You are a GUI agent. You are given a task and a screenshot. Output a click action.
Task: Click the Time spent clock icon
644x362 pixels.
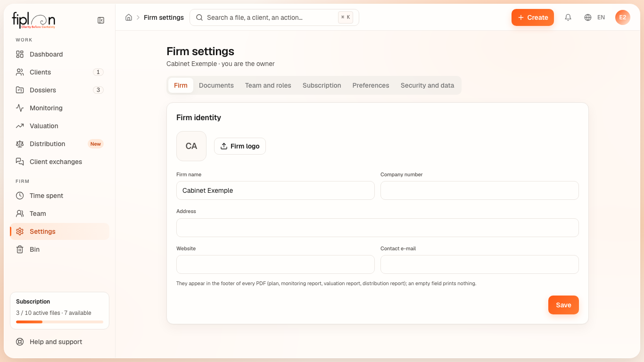point(20,196)
